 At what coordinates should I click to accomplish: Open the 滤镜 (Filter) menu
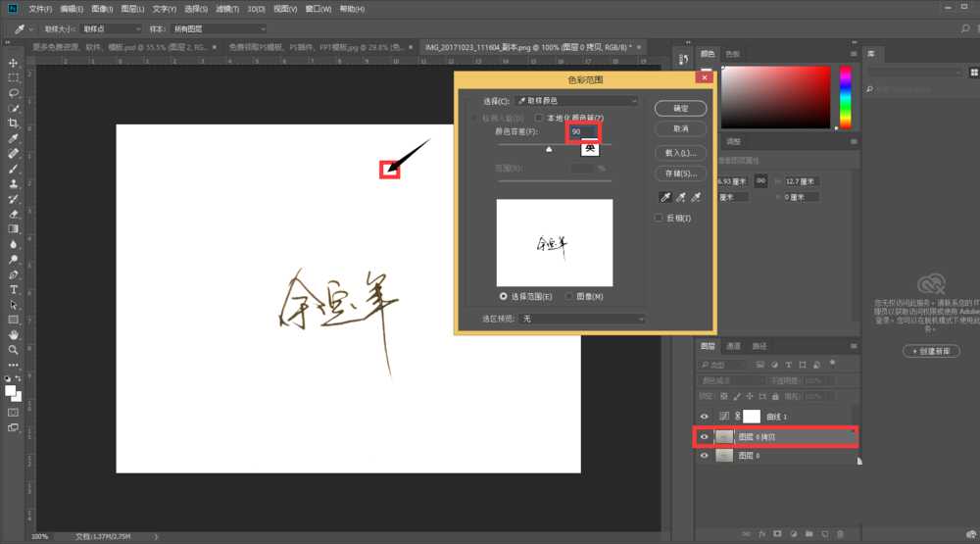226,9
